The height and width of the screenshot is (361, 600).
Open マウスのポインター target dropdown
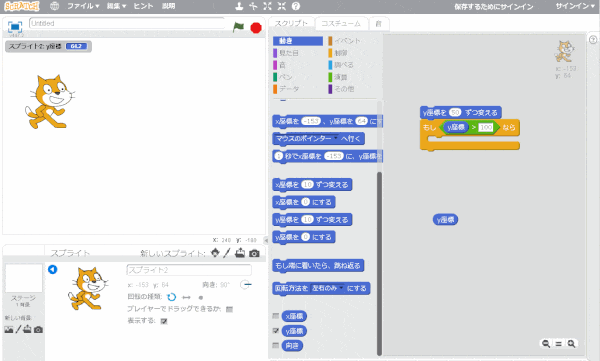pos(336,138)
